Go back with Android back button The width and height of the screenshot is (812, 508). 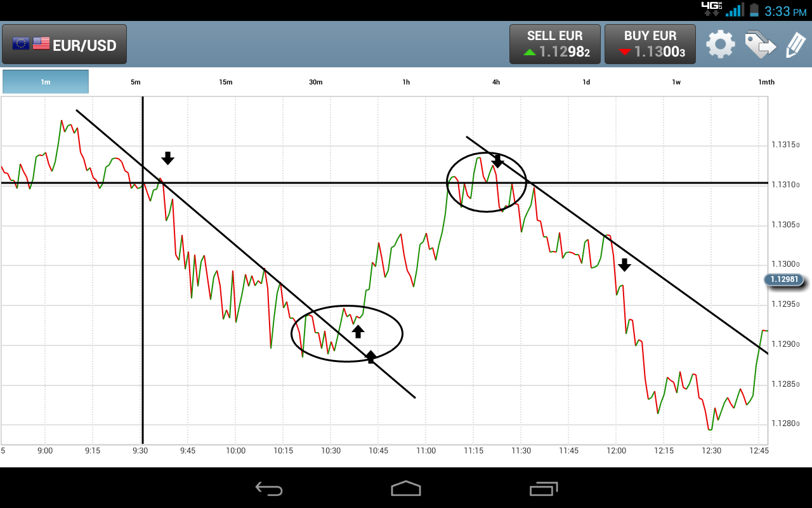269,488
